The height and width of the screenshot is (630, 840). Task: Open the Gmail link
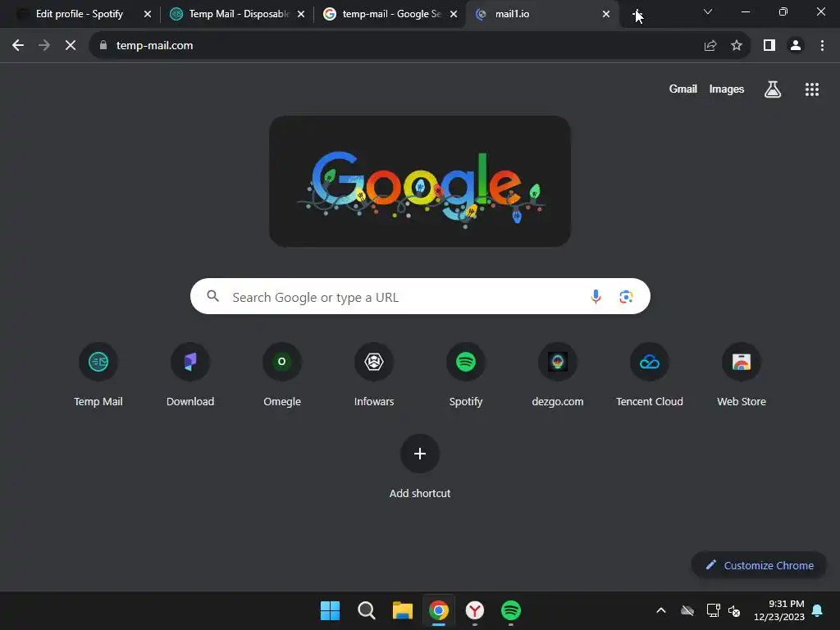point(682,89)
